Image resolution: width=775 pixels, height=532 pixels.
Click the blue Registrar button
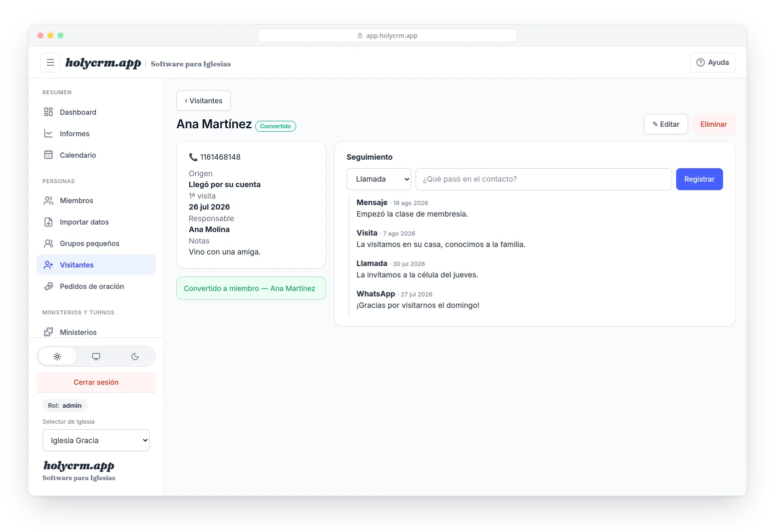699,179
